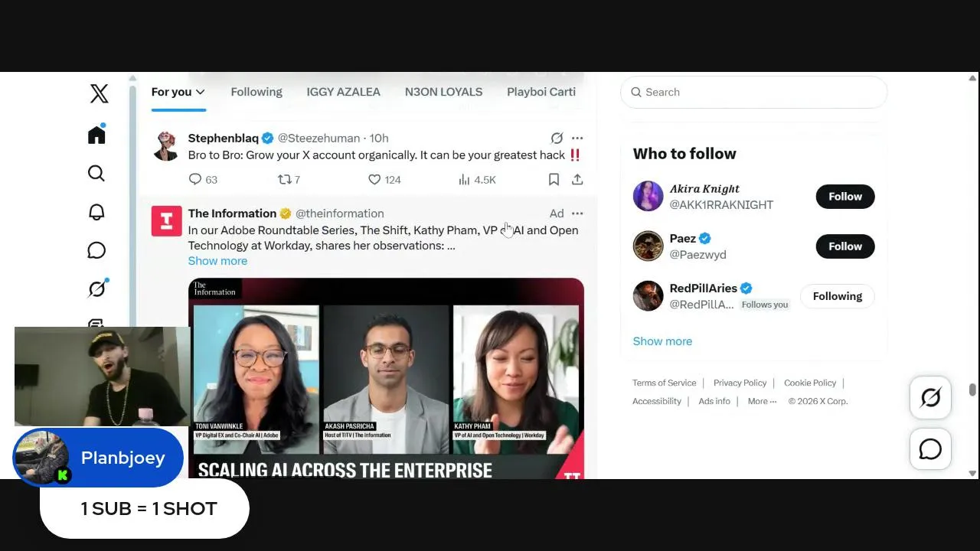Click Show more under Who to follow
Viewport: 980px width, 551px height.
tap(662, 341)
